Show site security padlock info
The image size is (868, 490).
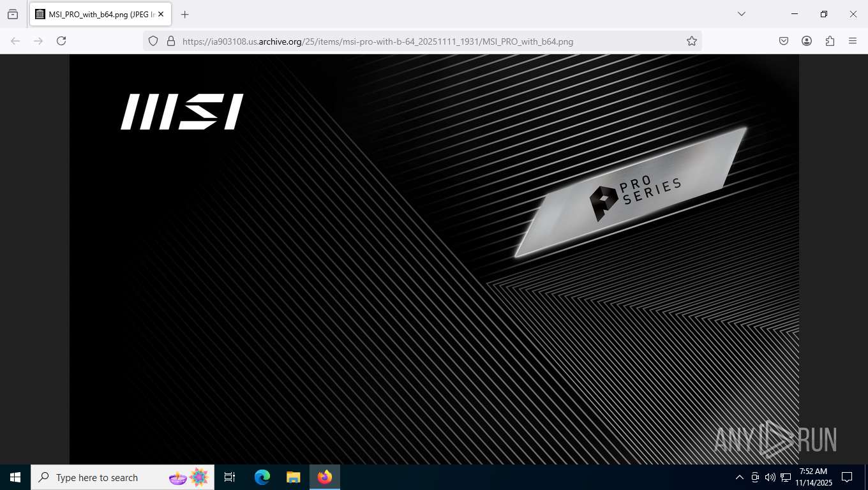click(x=170, y=41)
